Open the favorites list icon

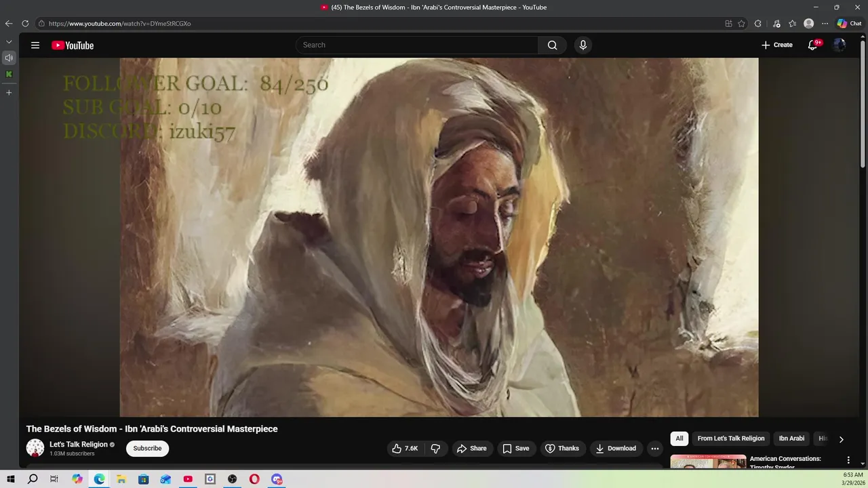[792, 23]
